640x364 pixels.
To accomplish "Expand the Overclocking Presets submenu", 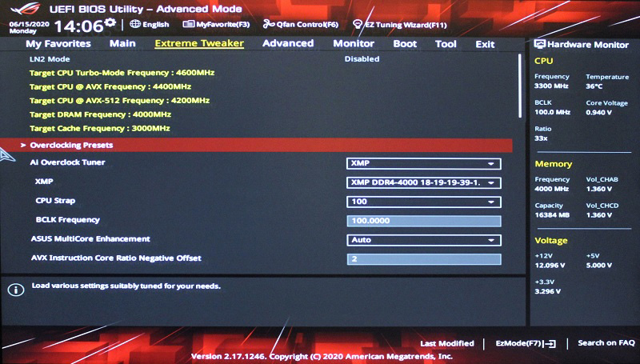I will [256, 146].
